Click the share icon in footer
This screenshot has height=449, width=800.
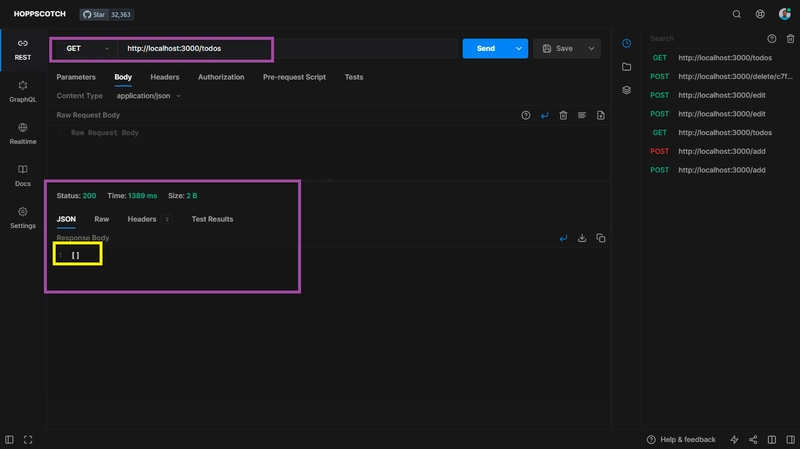[753, 440]
